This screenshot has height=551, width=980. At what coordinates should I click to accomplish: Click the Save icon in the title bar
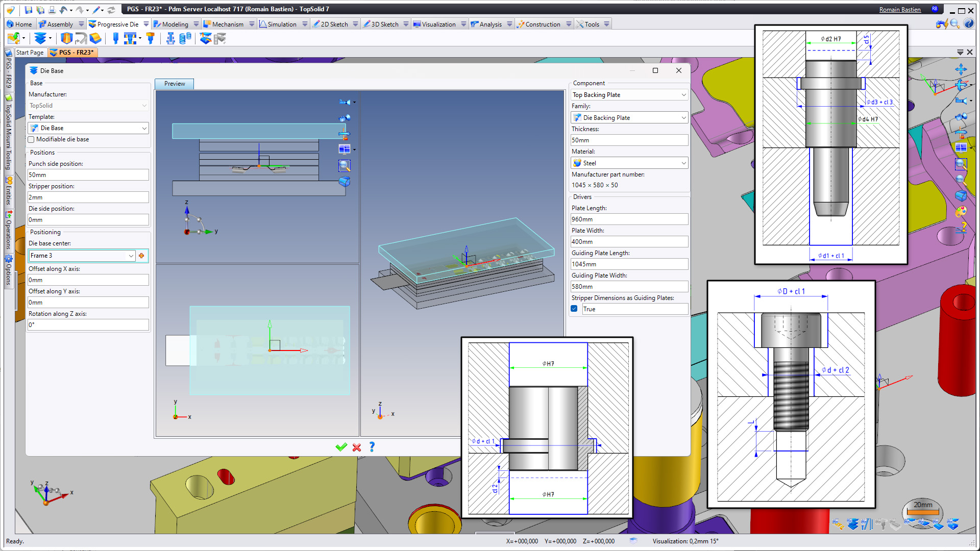28,10
